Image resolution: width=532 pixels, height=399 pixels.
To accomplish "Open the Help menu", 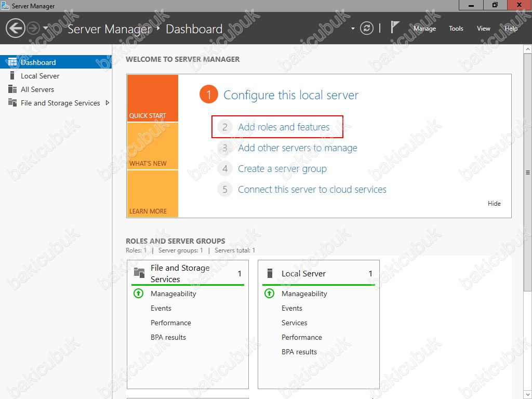I will (x=511, y=29).
